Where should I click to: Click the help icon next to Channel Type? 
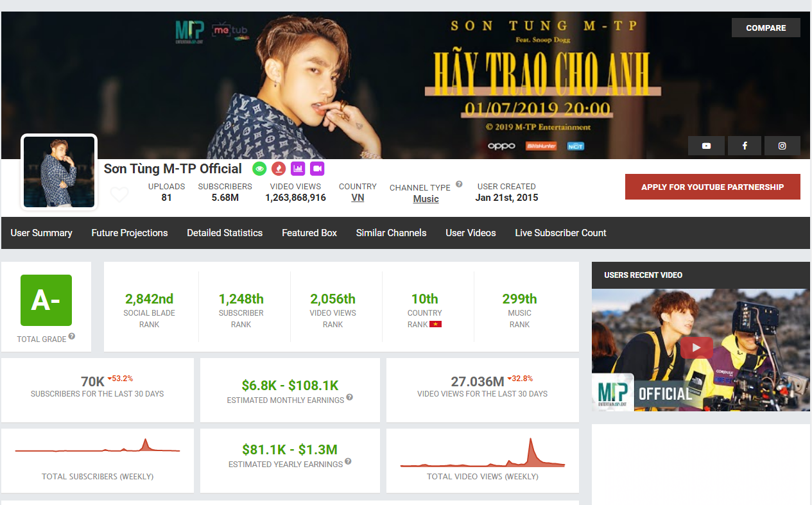(x=459, y=184)
